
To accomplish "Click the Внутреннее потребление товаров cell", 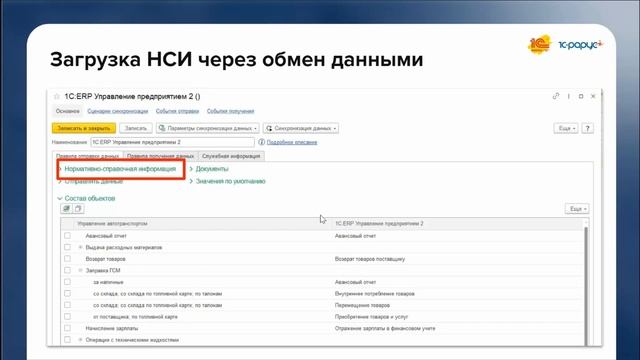I will click(x=375, y=293).
